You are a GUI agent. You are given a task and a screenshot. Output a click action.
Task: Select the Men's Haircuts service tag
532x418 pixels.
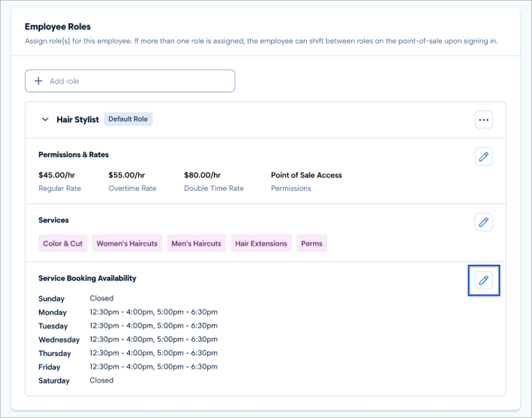(x=196, y=243)
